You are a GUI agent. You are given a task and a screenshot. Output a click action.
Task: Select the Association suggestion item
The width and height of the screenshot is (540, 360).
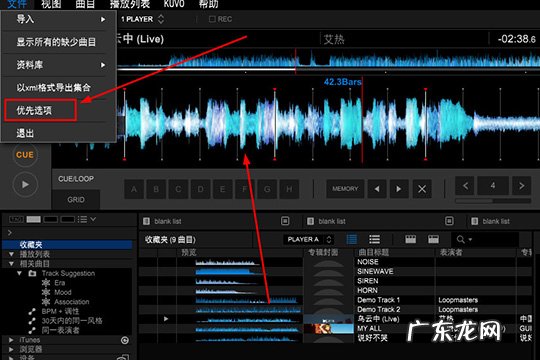pos(71,302)
